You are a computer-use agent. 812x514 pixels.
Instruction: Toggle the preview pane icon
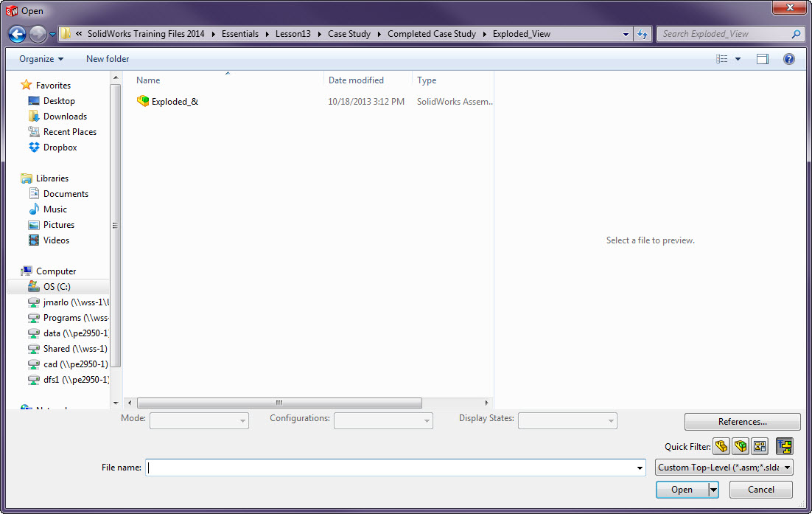pos(763,59)
